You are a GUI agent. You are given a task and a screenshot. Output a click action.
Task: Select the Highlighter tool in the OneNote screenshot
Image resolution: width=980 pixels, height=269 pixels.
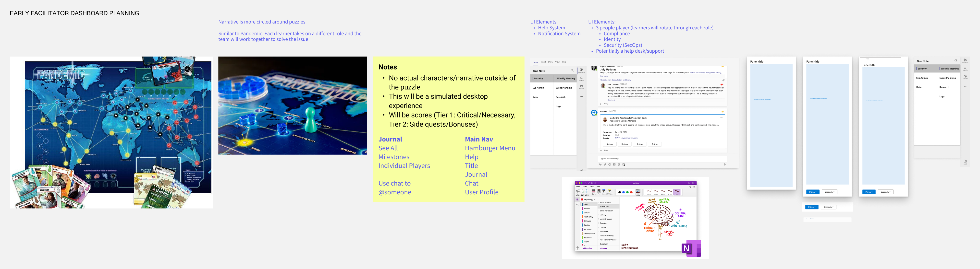(x=610, y=192)
